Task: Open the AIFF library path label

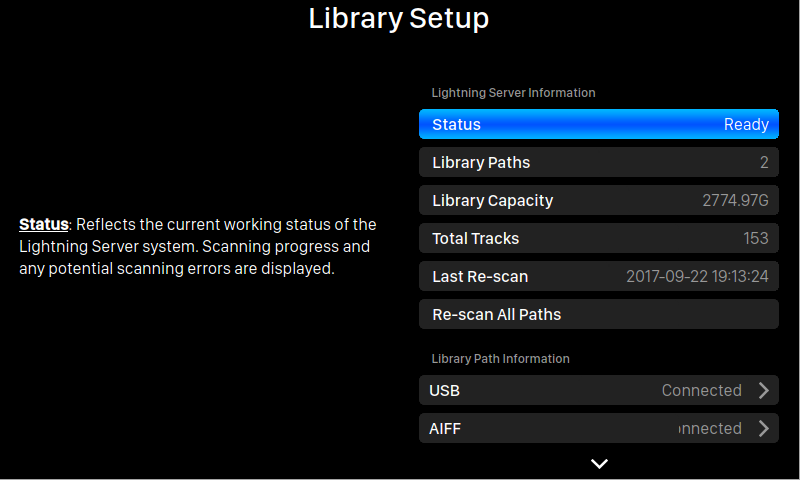Action: pos(445,428)
